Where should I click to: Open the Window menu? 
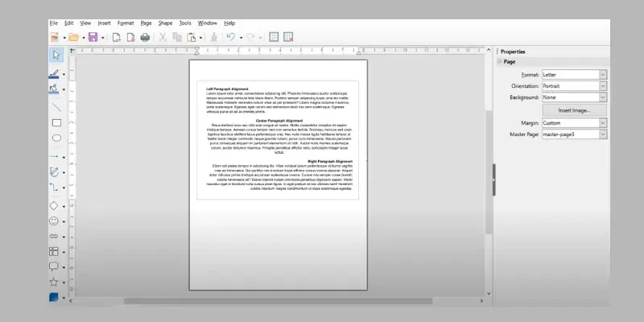pos(207,23)
